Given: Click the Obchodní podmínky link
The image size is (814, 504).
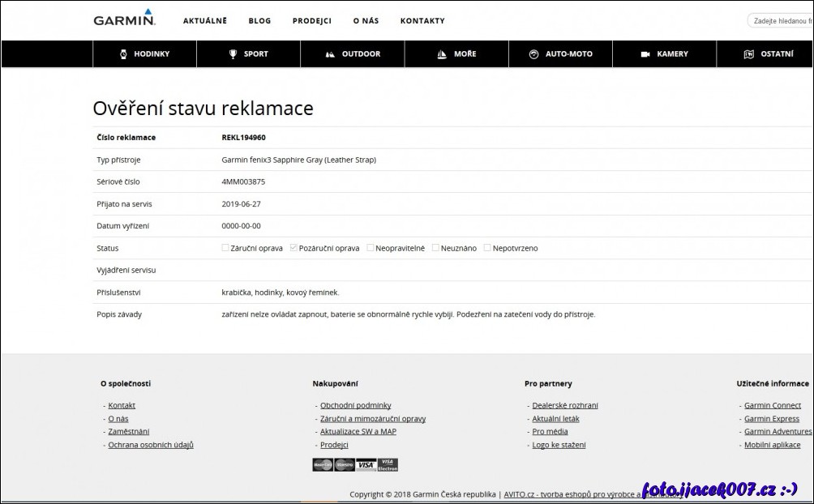Looking at the screenshot, I should (358, 405).
